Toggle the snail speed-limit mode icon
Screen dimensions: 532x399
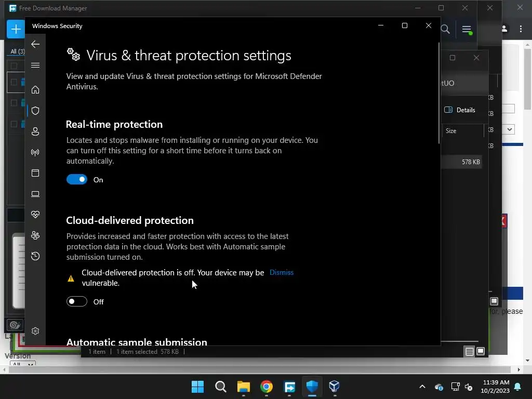pyautogui.click(x=15, y=325)
